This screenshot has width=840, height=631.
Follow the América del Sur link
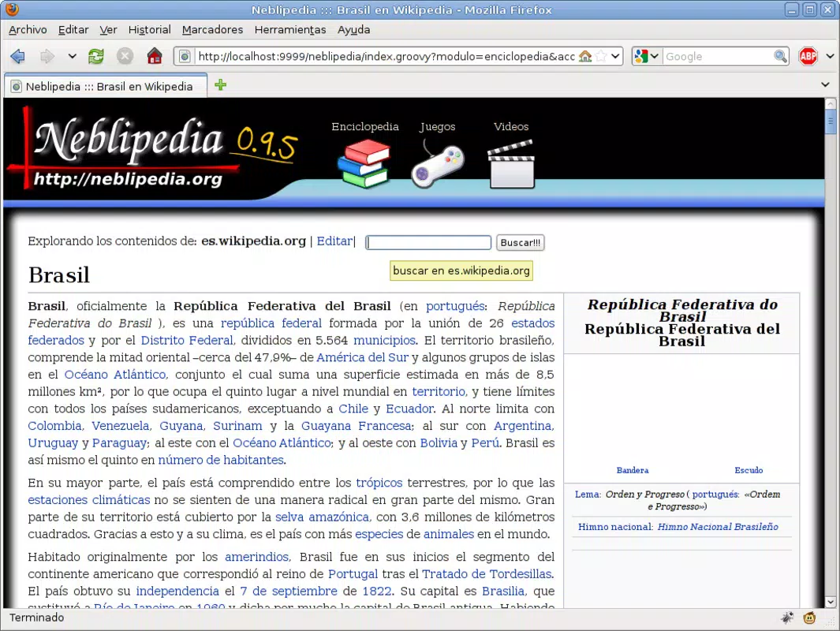point(362,358)
